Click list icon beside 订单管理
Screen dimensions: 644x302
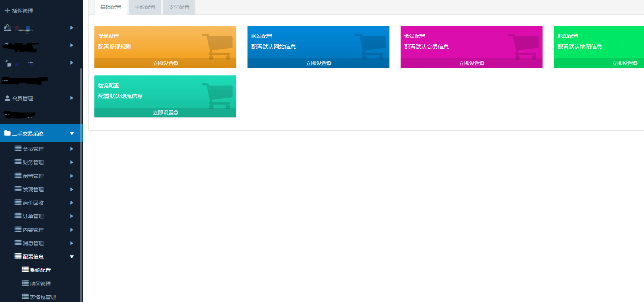[18, 216]
